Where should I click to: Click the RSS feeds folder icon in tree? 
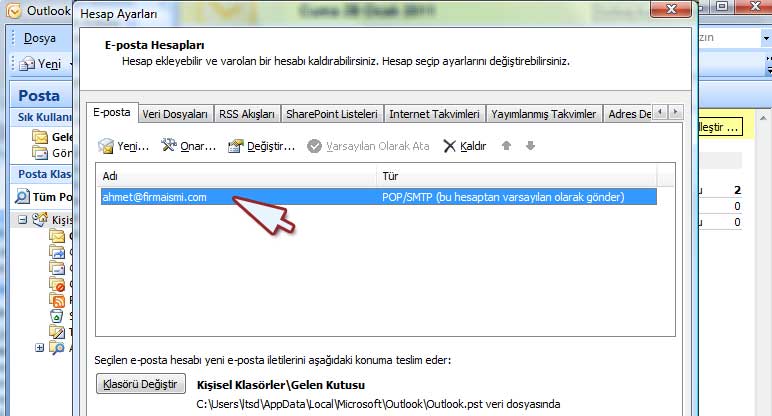pos(57,300)
